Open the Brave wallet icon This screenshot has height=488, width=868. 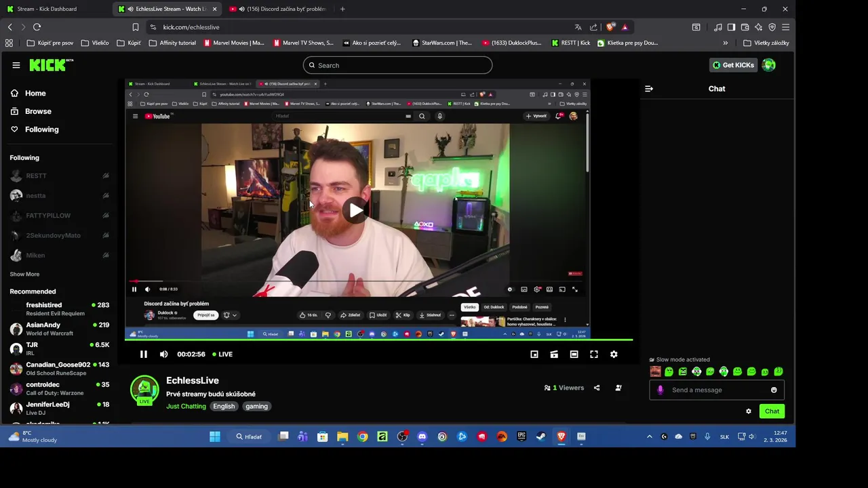point(745,27)
